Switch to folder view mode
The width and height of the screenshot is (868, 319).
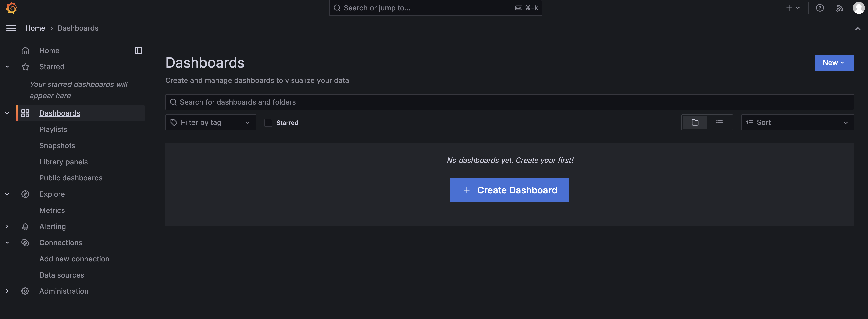tap(695, 122)
